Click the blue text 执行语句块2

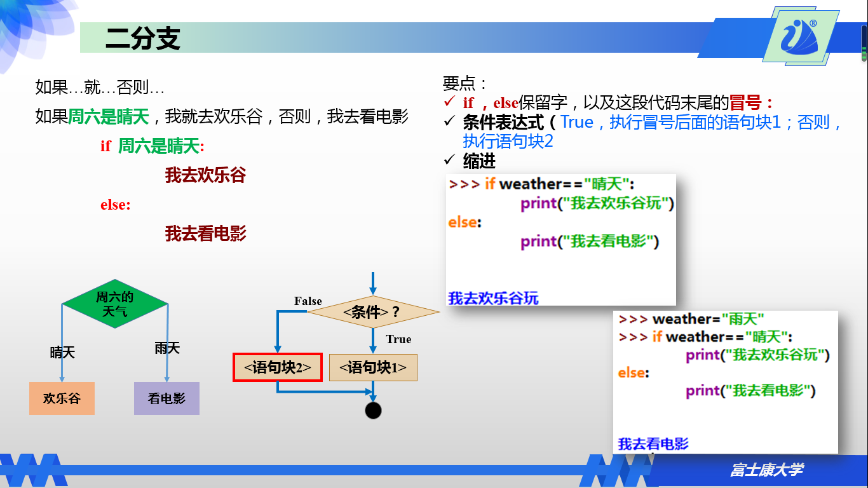(508, 141)
